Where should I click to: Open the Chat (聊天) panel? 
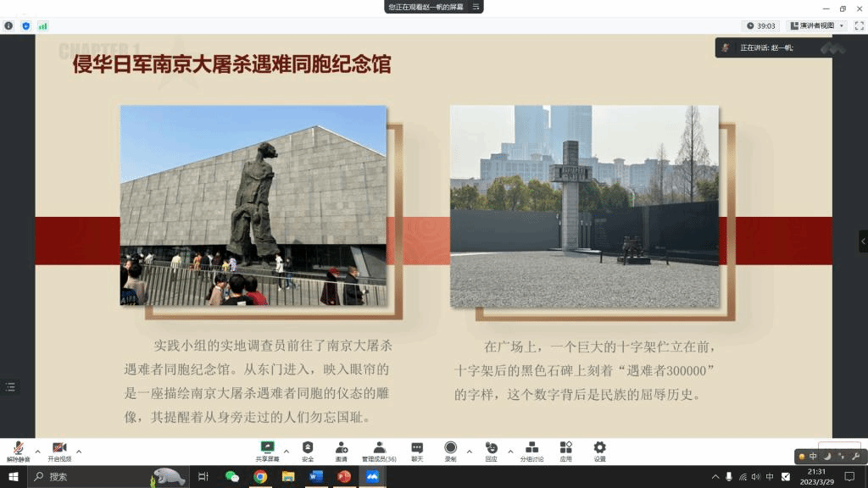click(x=417, y=450)
